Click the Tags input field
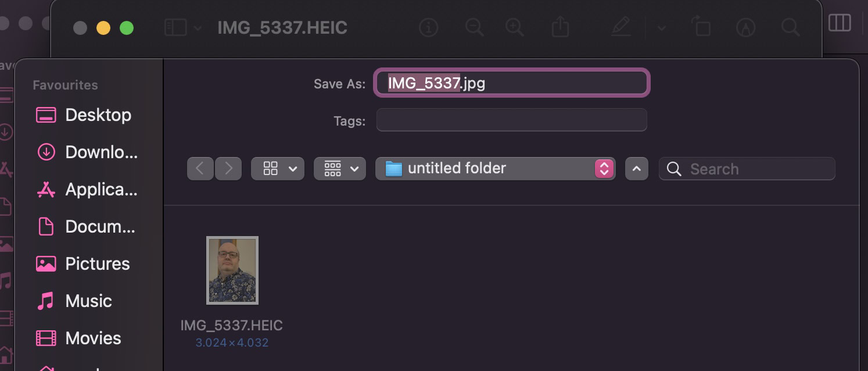868x371 pixels. pos(511,120)
